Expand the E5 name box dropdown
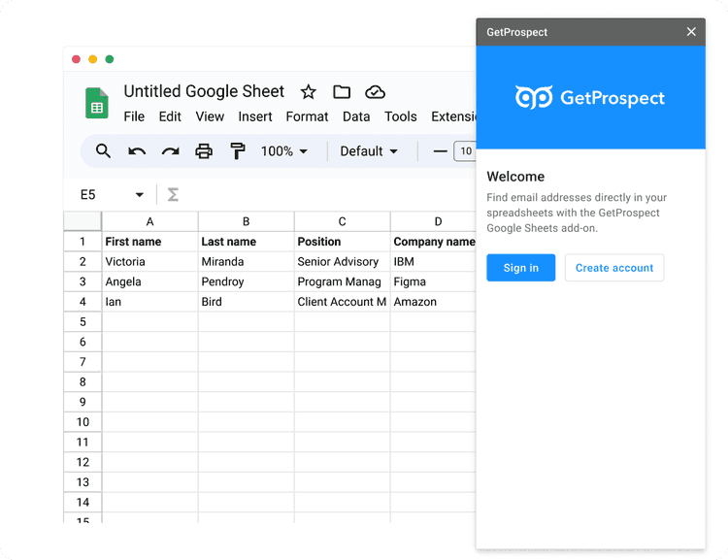728x560 pixels. 139,194
